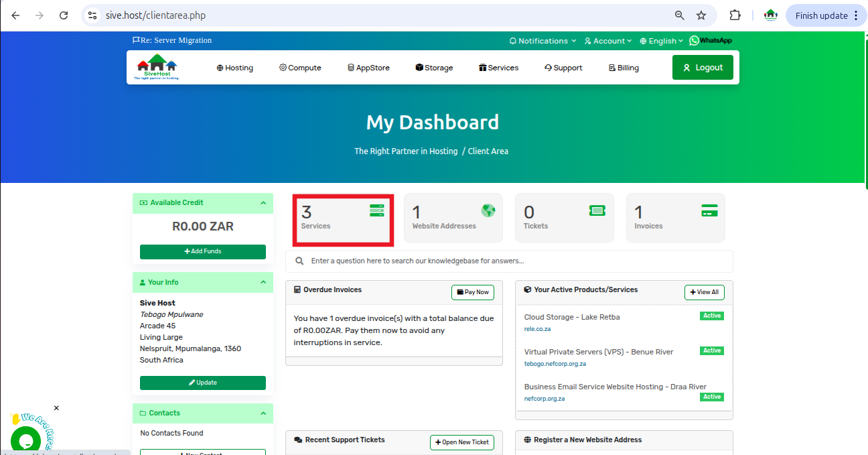Open the AppStore menu
868x455 pixels.
pos(368,68)
